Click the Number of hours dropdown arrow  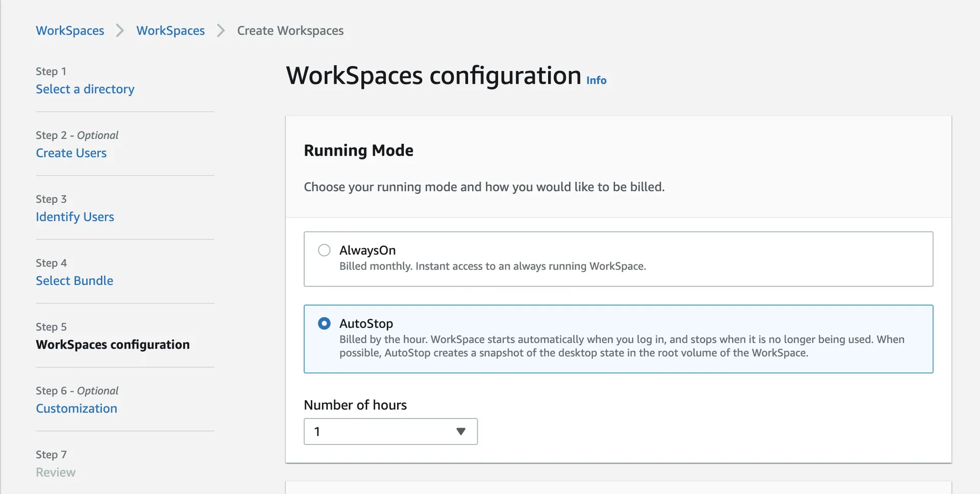point(461,432)
